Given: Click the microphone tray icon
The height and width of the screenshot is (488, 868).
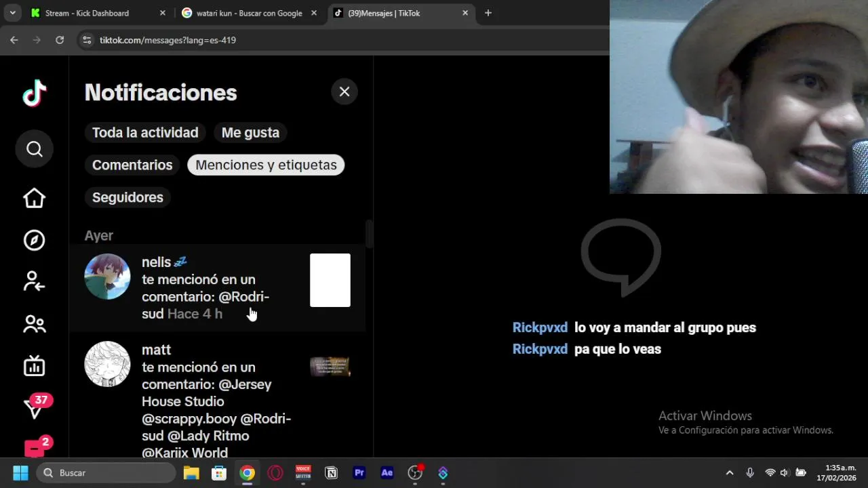Looking at the screenshot, I should [750, 473].
